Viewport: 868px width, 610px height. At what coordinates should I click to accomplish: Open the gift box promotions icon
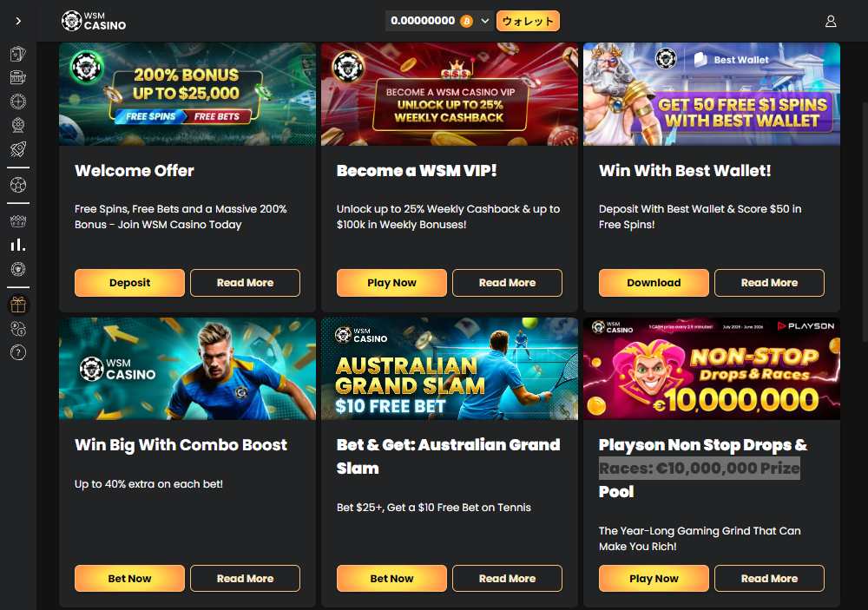[x=18, y=305]
